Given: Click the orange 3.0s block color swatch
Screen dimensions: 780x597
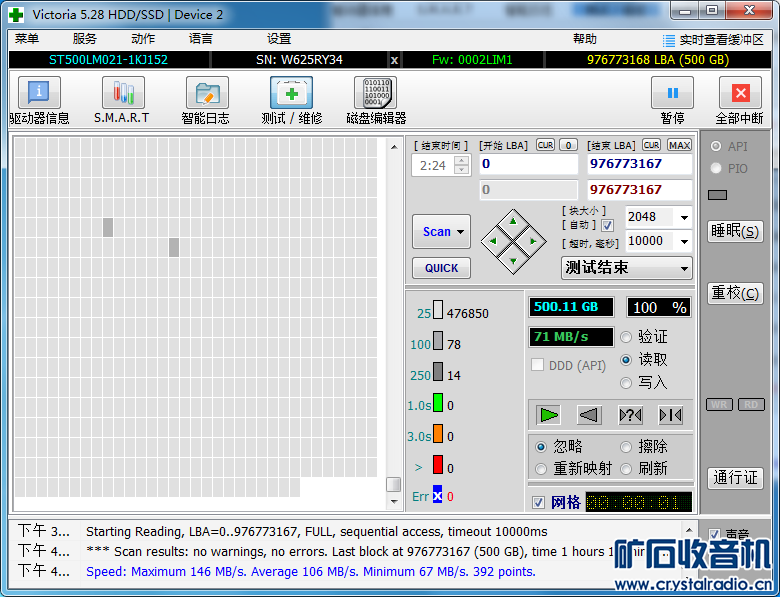Looking at the screenshot, I should pos(438,433).
